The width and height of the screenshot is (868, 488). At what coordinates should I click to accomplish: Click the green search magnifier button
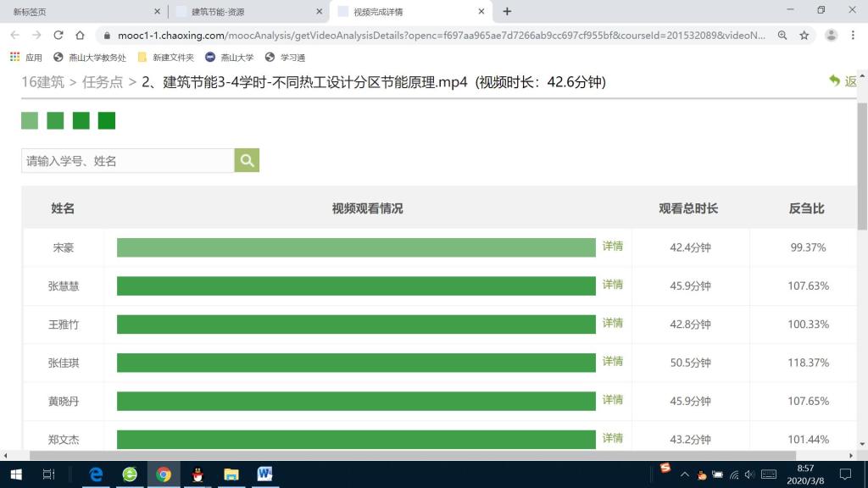(247, 160)
